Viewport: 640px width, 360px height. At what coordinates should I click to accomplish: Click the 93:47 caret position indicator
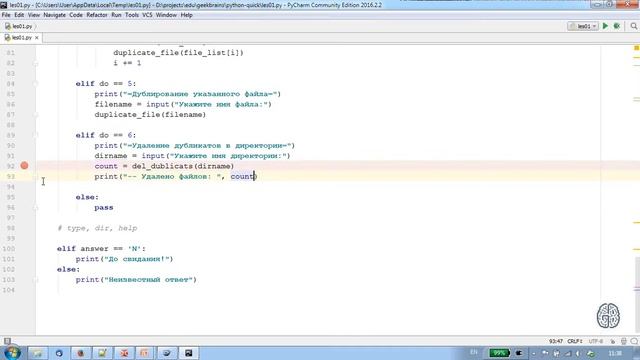tap(556, 341)
